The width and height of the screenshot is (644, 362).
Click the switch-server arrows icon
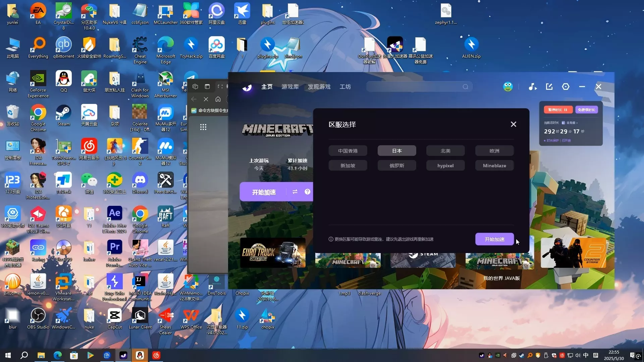tap(295, 192)
